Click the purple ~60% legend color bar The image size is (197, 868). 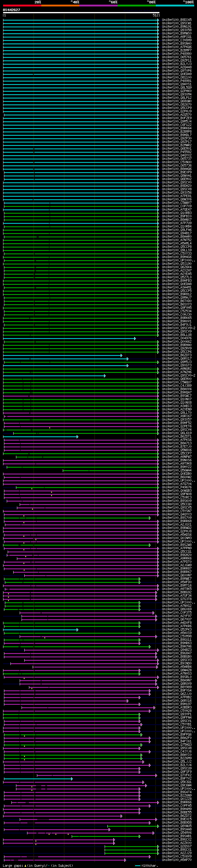[98, 6]
